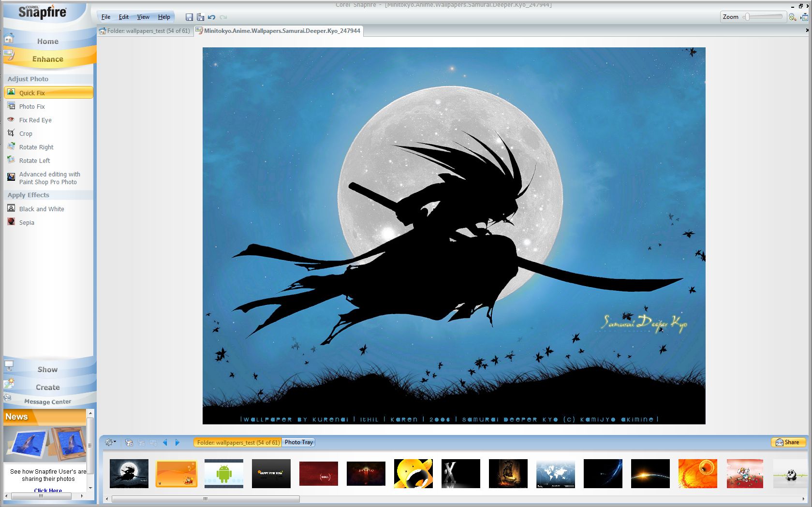Click the dolphin news image
This screenshot has width=812, height=507.
45,444
